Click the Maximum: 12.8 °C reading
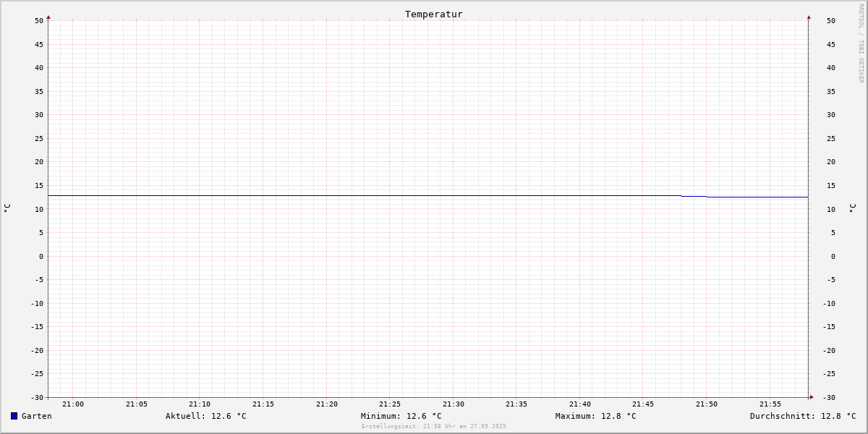Viewport: 868px width, 434px height. tap(596, 416)
